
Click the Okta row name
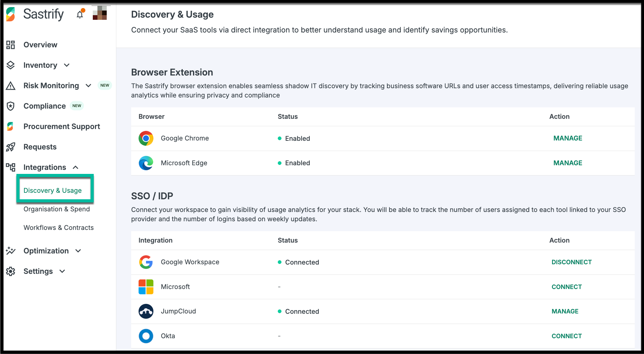pos(168,336)
